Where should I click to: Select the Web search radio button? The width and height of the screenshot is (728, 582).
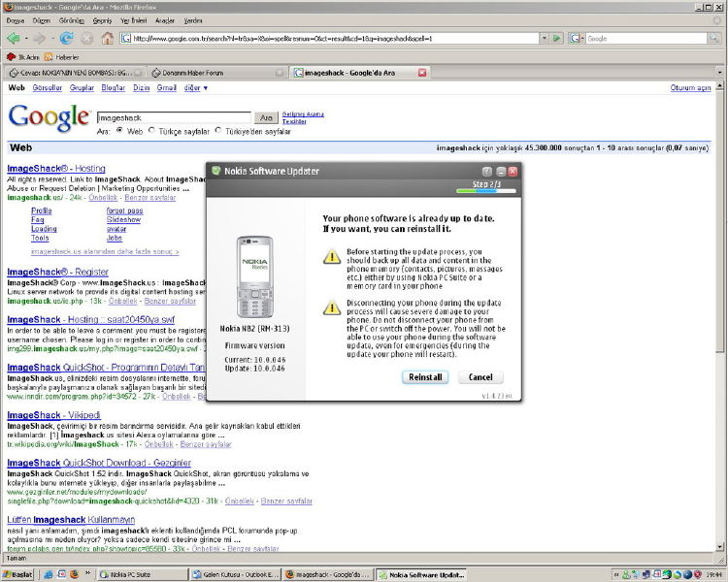tap(119, 130)
